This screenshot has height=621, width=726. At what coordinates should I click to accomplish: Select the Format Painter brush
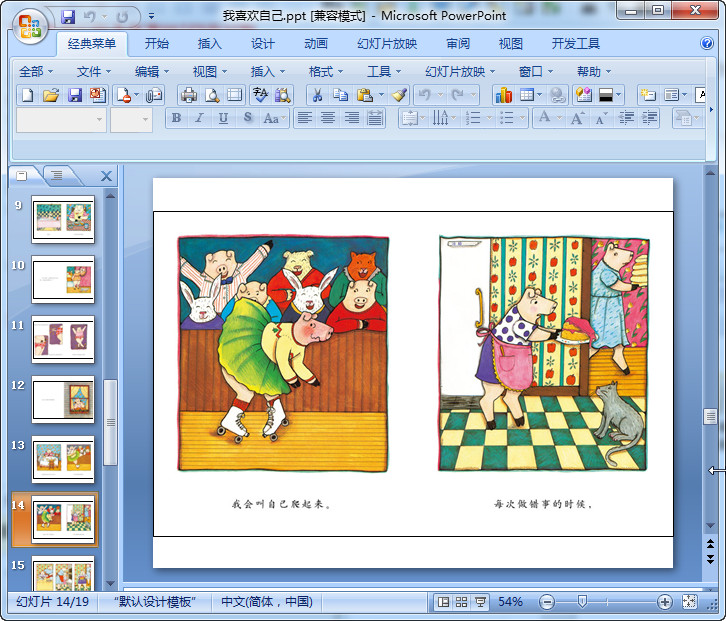point(399,95)
